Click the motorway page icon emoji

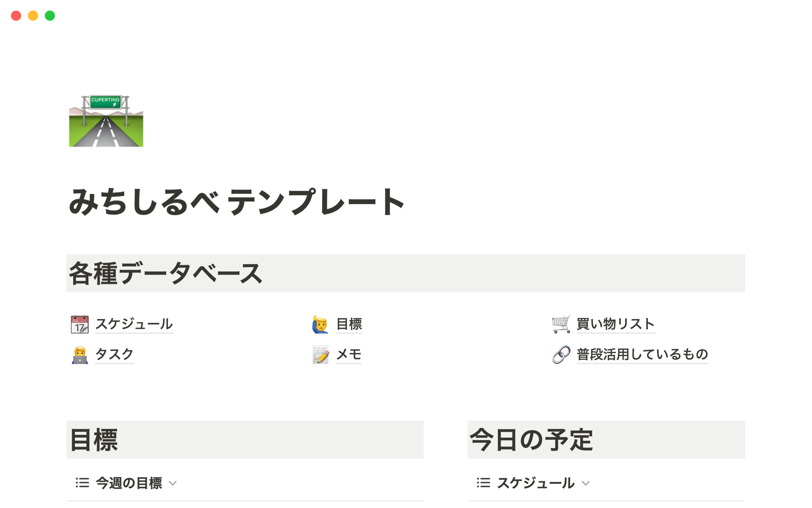106,121
